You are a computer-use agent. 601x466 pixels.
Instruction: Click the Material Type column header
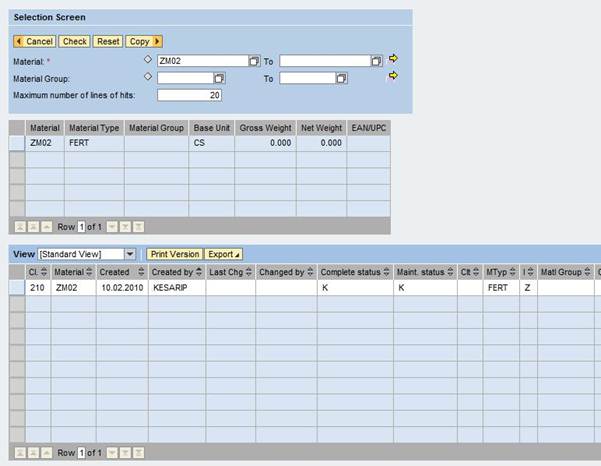[94, 128]
